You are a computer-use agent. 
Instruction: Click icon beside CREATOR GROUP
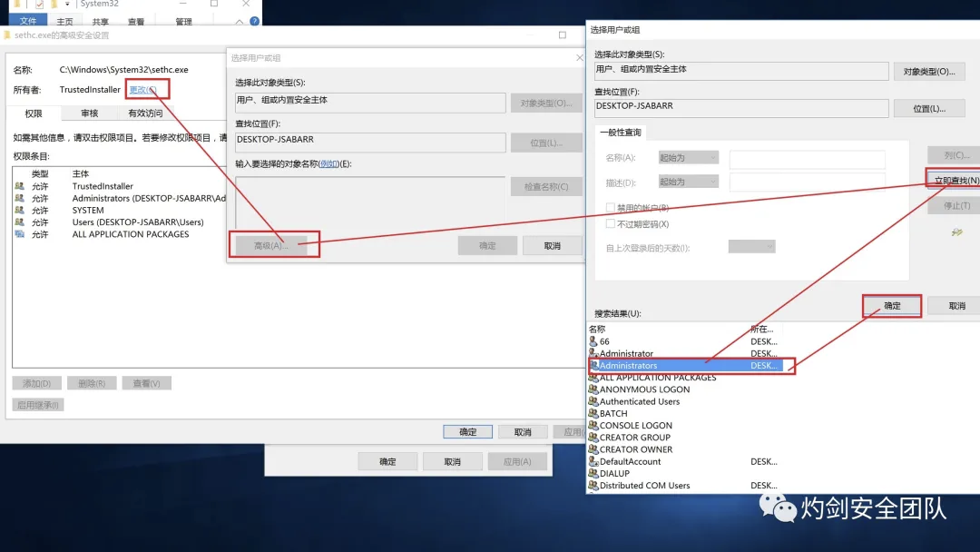coord(593,437)
